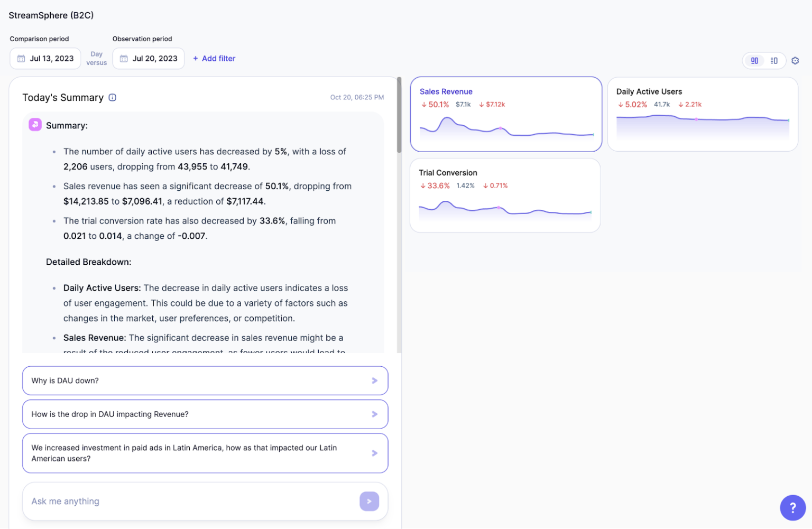Open the help question mark button

(793, 508)
